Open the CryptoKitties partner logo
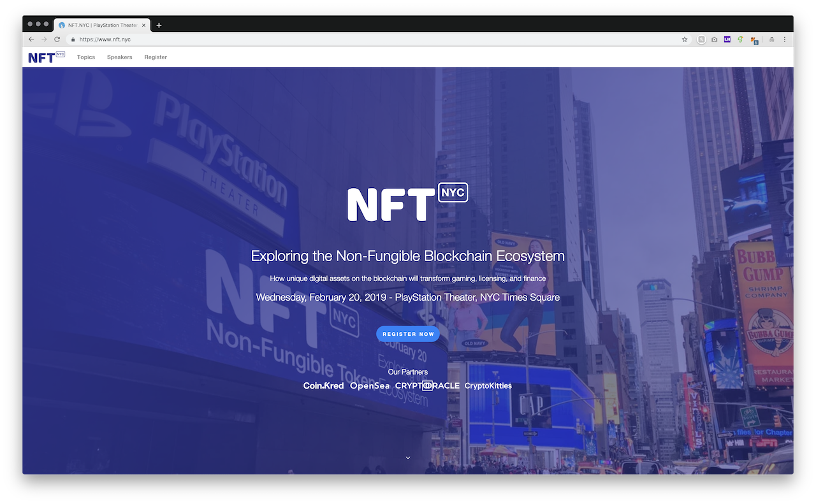The height and width of the screenshot is (504, 816). click(488, 385)
